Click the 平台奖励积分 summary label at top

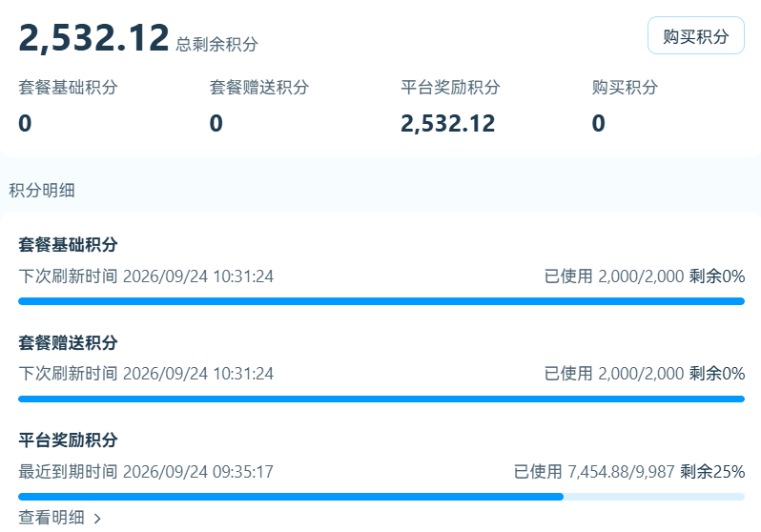click(450, 88)
